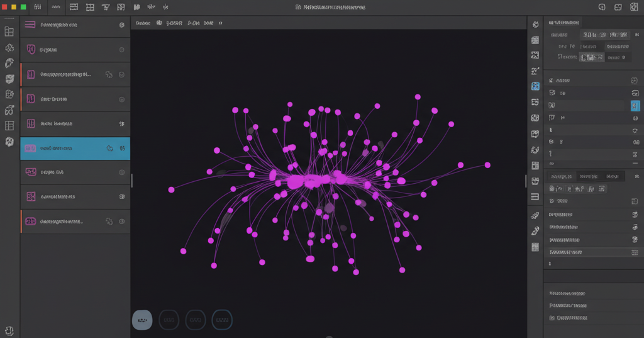644x338 pixels.
Task: Click the rightmost magenta node of the graph
Action: click(487, 165)
